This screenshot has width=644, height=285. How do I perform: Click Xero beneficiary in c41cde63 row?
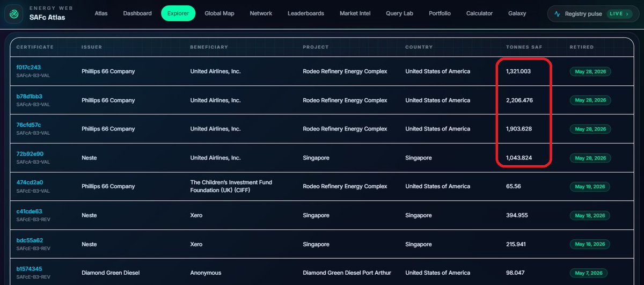[x=196, y=215]
